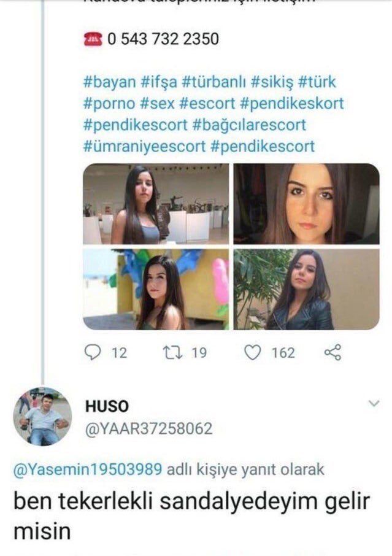This screenshot has height=556, width=392.
Task: Tap the share icon beside the likes
Action: (x=332, y=352)
